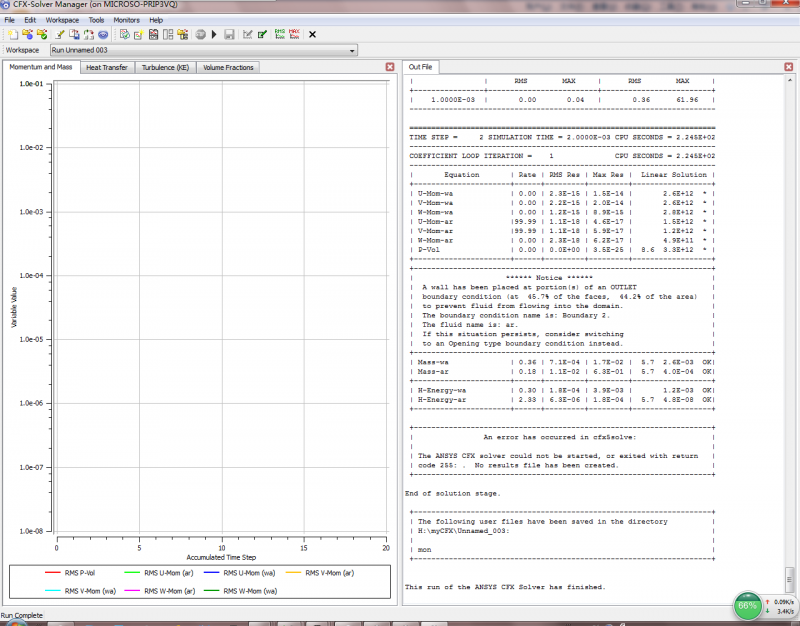Click the stop run round icon
Image resolution: width=800 pixels, height=626 pixels.
tap(200, 34)
